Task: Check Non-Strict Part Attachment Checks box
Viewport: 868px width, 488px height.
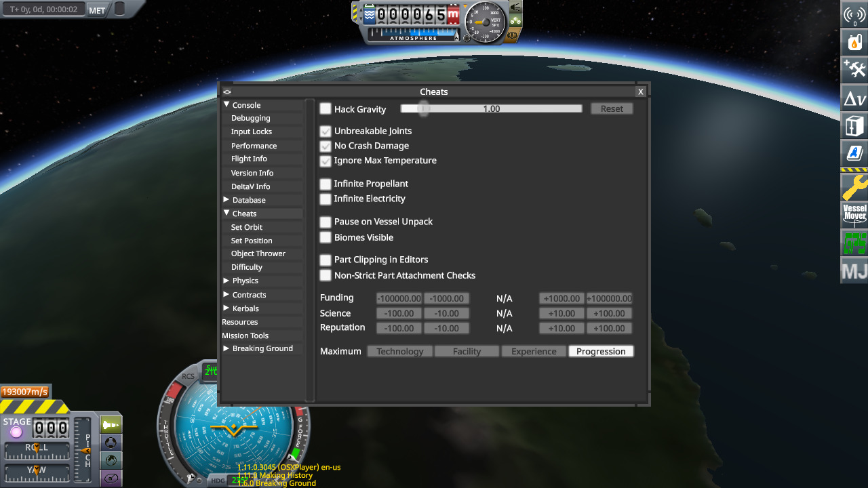Action: 325,275
